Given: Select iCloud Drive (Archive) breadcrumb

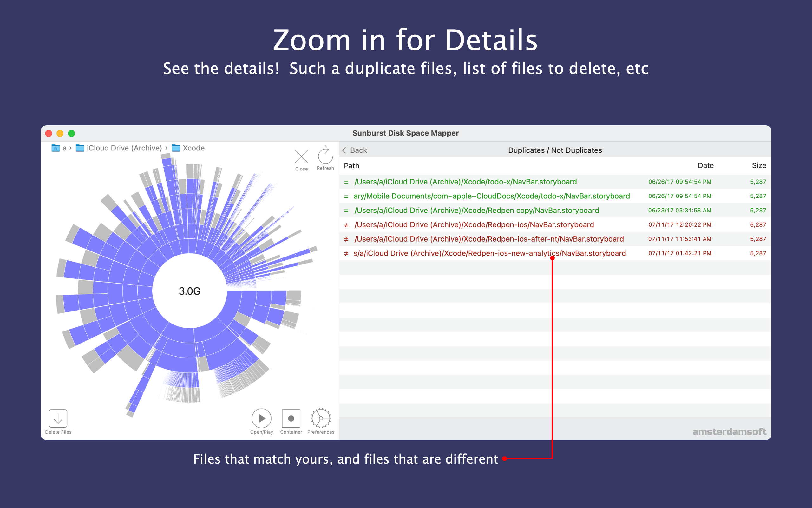Looking at the screenshot, I should 119,148.
